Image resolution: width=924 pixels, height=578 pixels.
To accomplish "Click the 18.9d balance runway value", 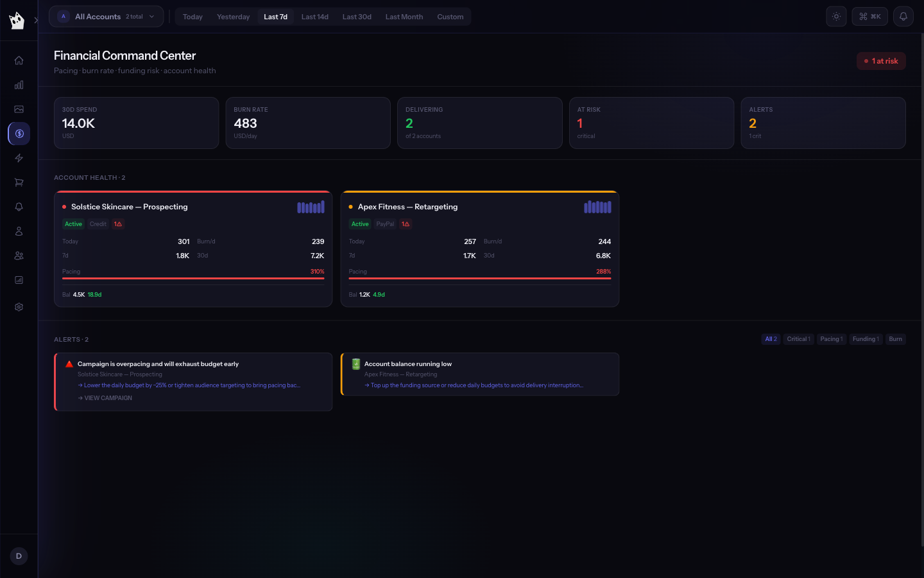I will pos(95,295).
